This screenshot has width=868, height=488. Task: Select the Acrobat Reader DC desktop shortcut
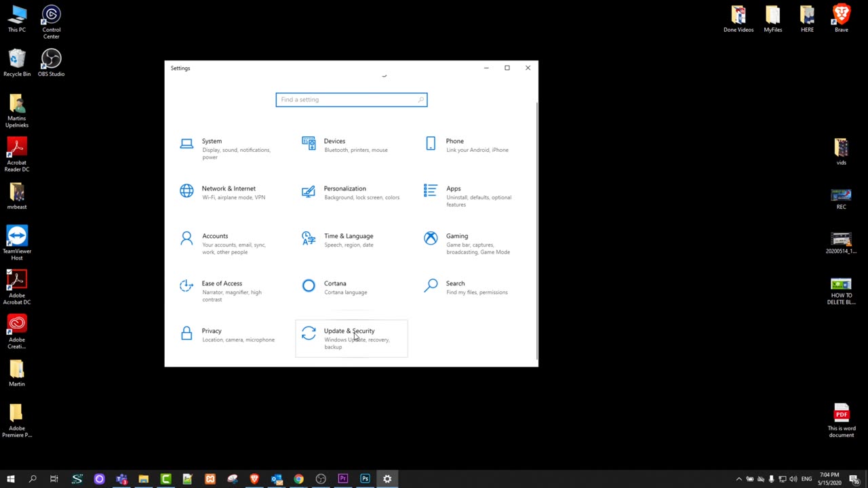click(x=17, y=155)
